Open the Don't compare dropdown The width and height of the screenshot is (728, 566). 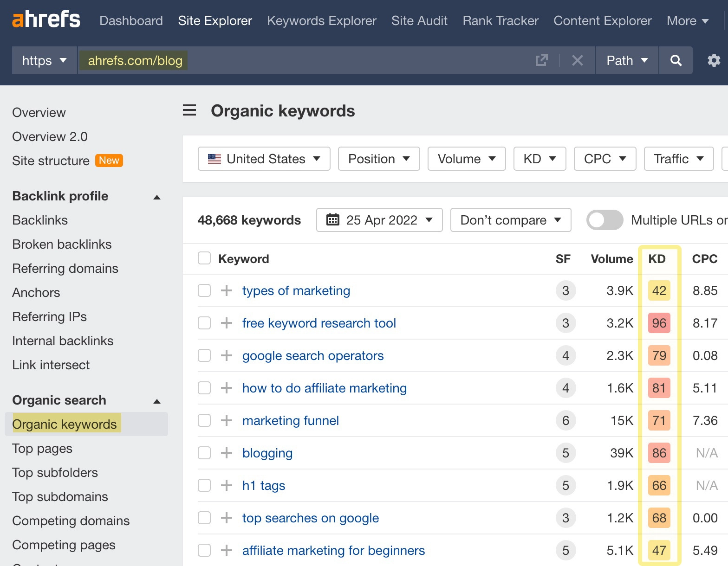[511, 220]
